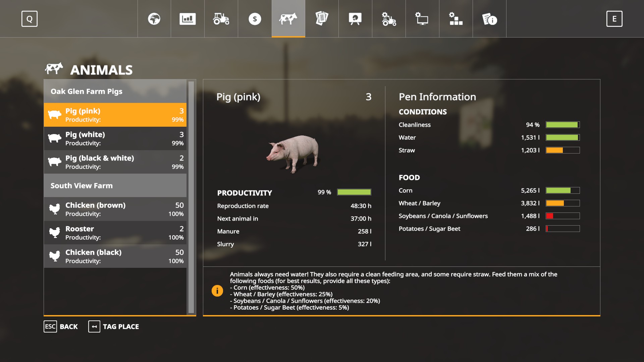Open the help info documents tab
This screenshot has width=644, height=362.
click(x=489, y=19)
